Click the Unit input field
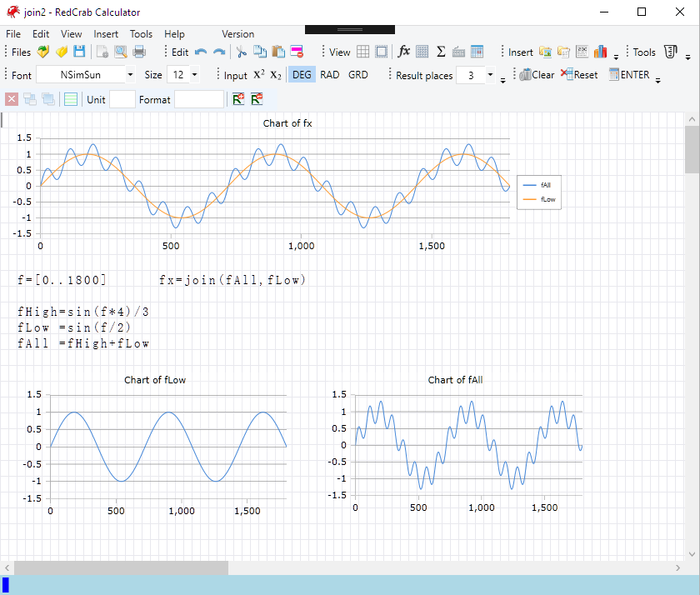Viewport: 700px width, 595px height. [122, 99]
